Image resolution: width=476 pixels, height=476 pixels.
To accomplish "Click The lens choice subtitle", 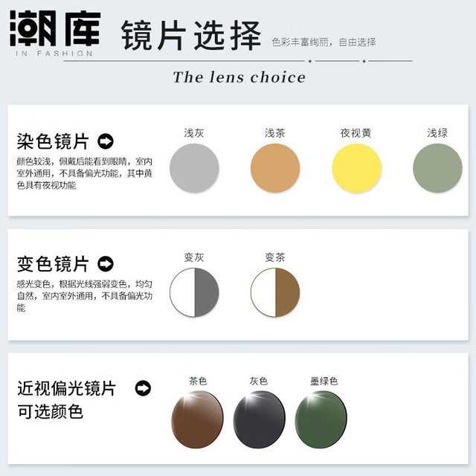I will pos(239,77).
